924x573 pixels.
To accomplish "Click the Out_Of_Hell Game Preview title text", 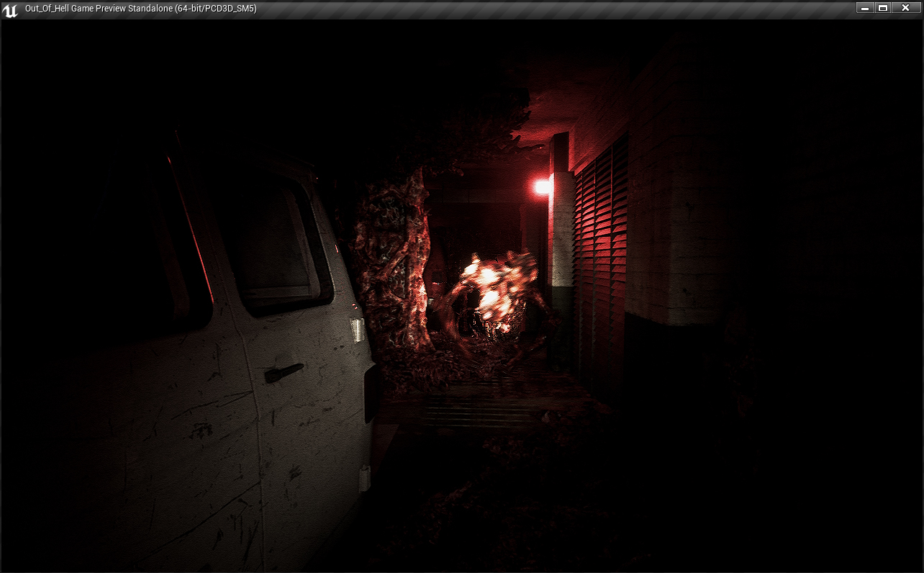I will point(140,9).
